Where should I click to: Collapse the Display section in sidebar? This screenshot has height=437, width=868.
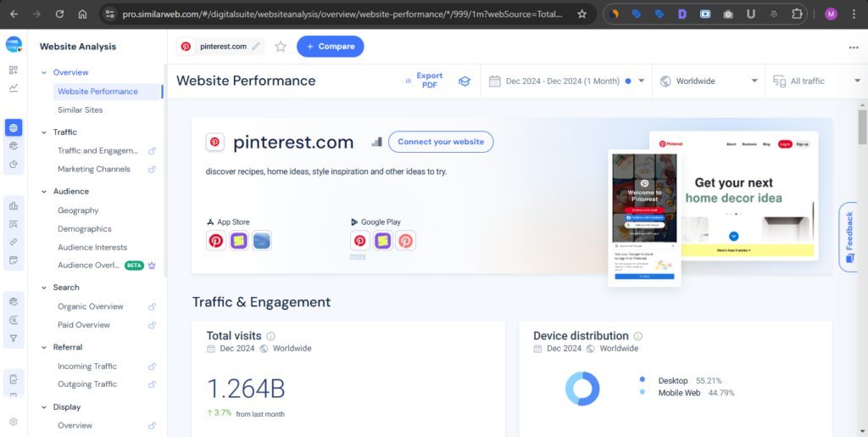pos(44,407)
